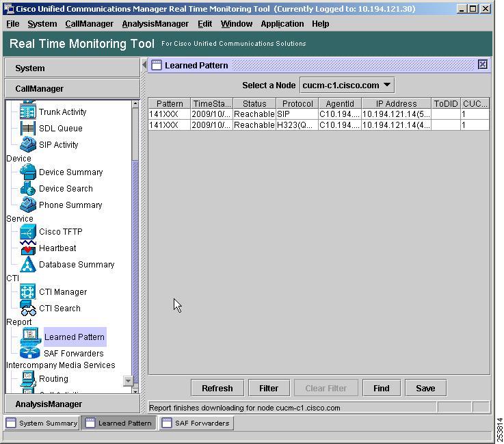The image size is (504, 444).
Task: Sort by the IP Address column header
Action: pyautogui.click(x=396, y=103)
